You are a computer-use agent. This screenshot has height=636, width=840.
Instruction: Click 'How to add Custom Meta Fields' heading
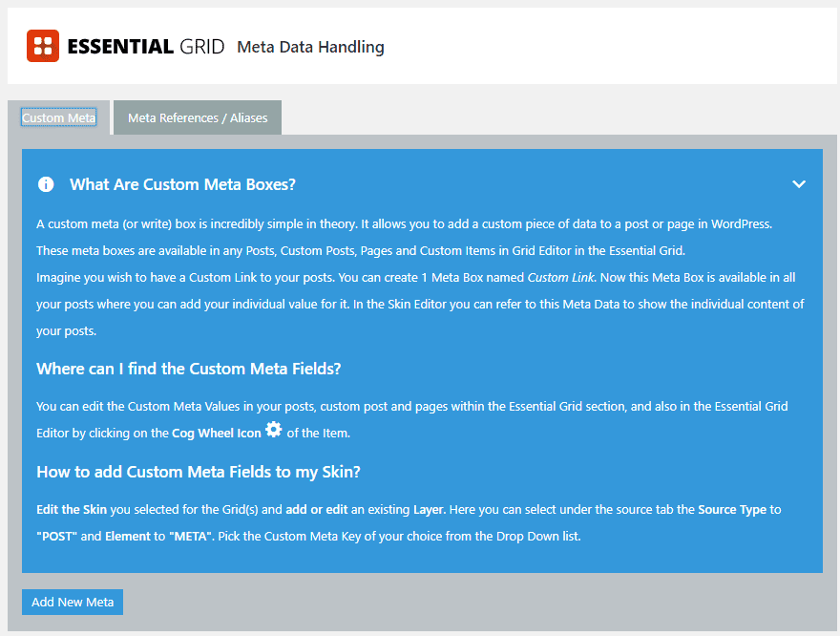click(199, 471)
